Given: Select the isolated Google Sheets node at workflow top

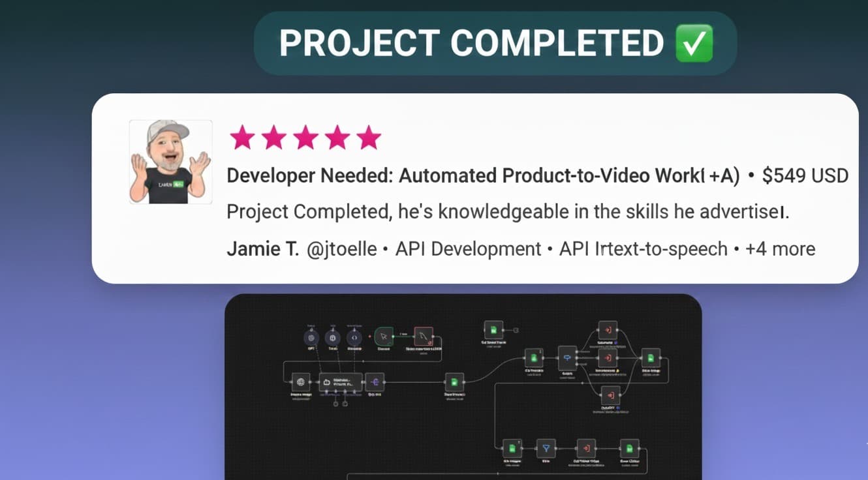Looking at the screenshot, I should pos(493,330).
